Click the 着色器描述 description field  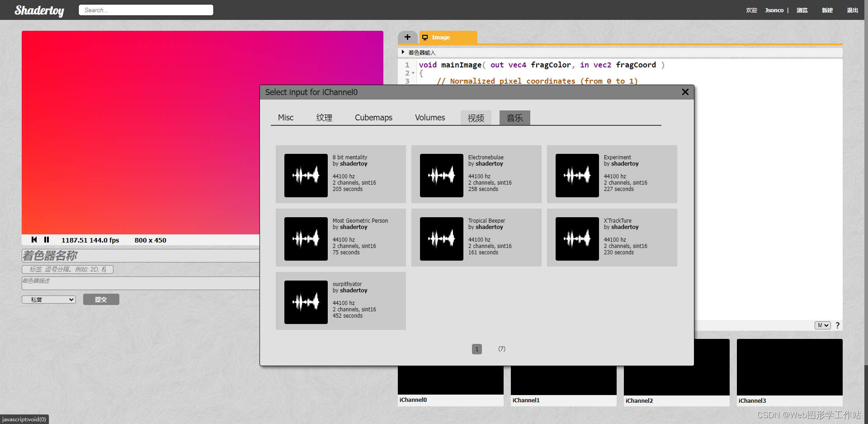pos(141,283)
